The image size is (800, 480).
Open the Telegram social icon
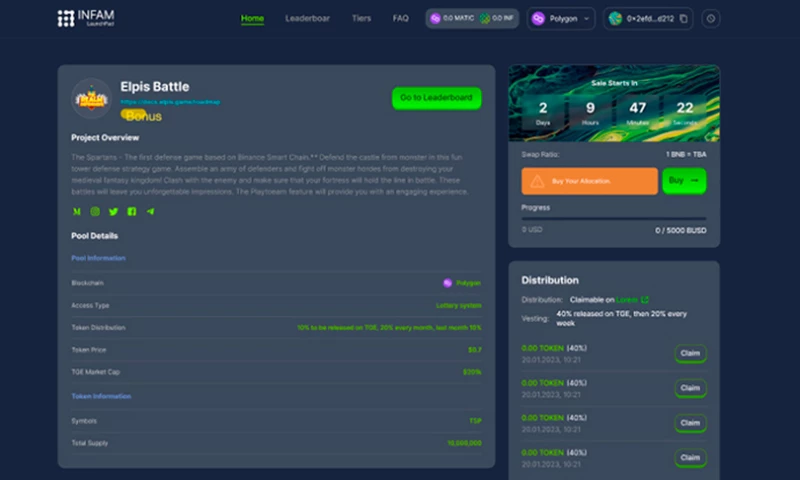pyautogui.click(x=150, y=211)
